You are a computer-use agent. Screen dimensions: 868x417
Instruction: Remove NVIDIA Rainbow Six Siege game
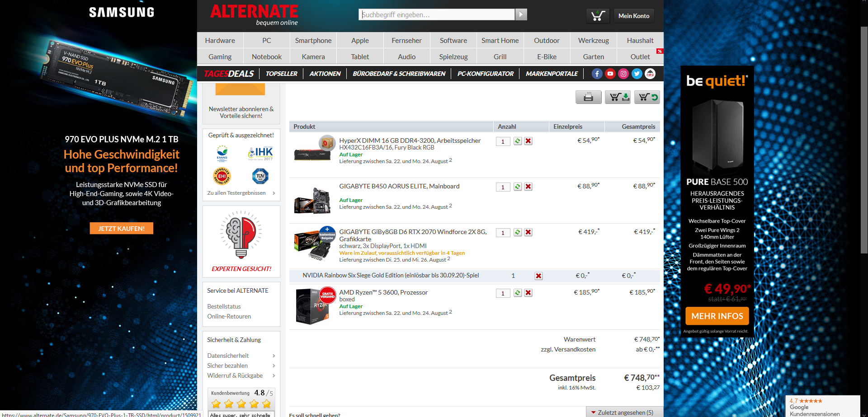pyautogui.click(x=538, y=276)
